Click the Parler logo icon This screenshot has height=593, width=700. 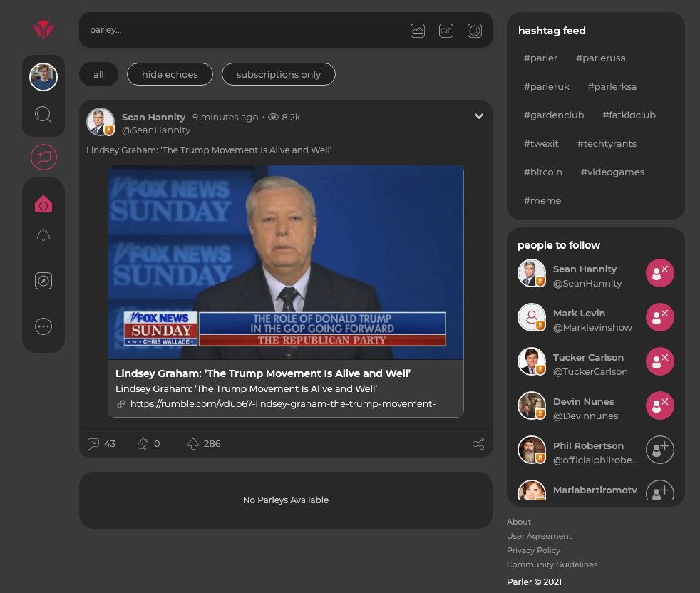coord(43,29)
